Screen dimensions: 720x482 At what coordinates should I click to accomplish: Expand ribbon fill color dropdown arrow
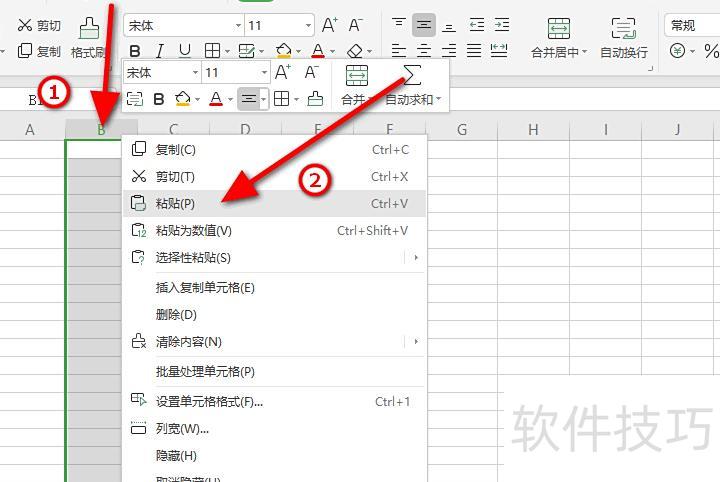(298, 51)
